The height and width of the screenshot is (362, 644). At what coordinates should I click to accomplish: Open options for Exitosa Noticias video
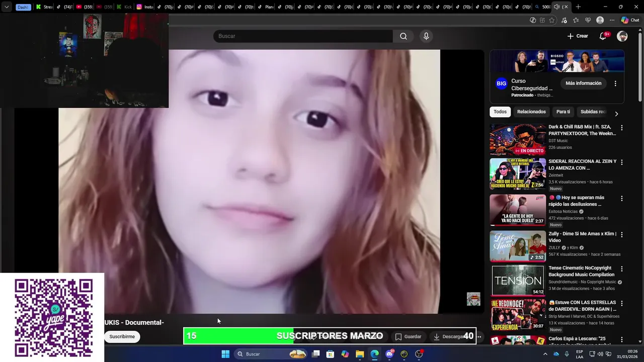tap(622, 199)
